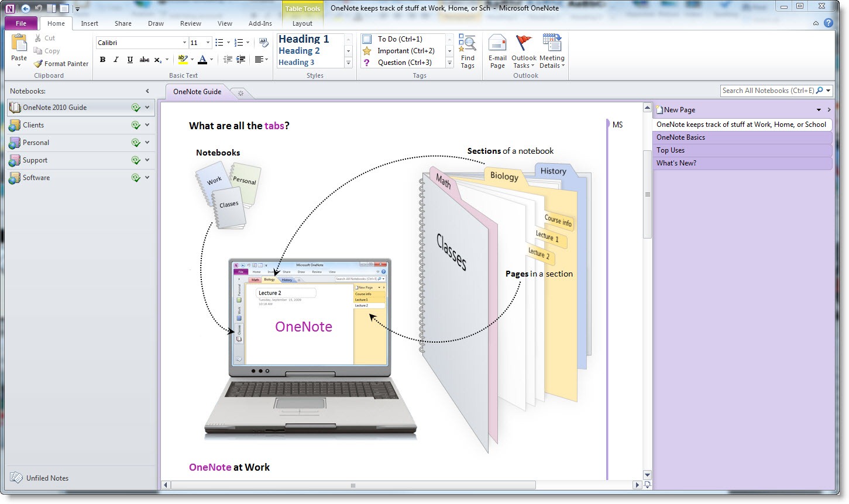Viewport: 849px width, 504px height.
Task: Open the font name dropdown
Action: [x=184, y=43]
